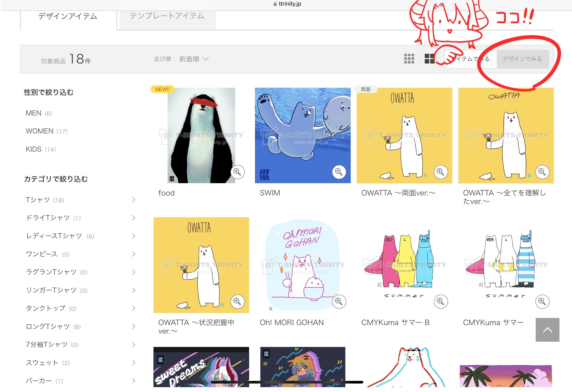
Task: Magnify the food design image
Action: coord(238,172)
